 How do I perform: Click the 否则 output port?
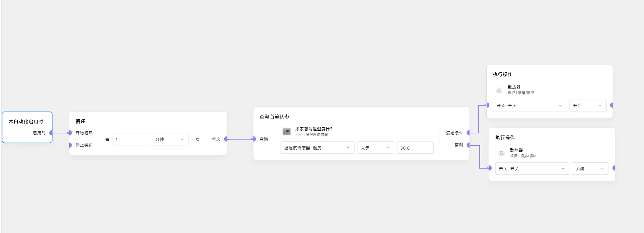[x=468, y=145]
